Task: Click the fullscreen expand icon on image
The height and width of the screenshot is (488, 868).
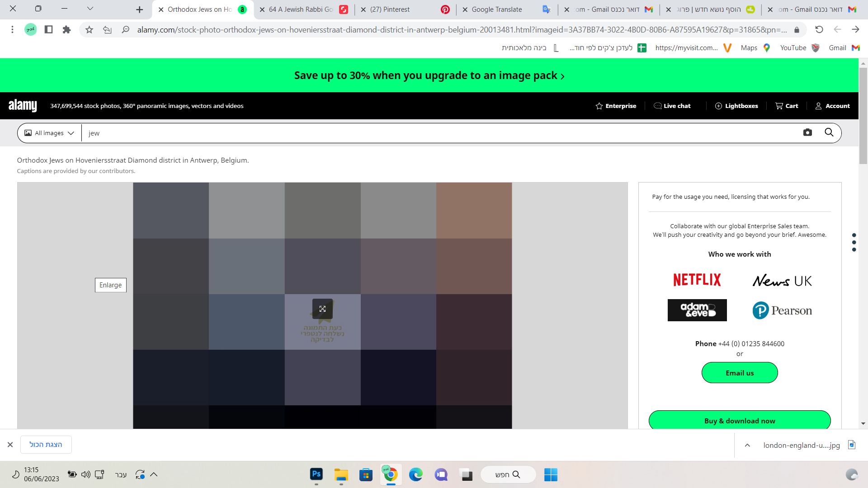Action: (322, 309)
